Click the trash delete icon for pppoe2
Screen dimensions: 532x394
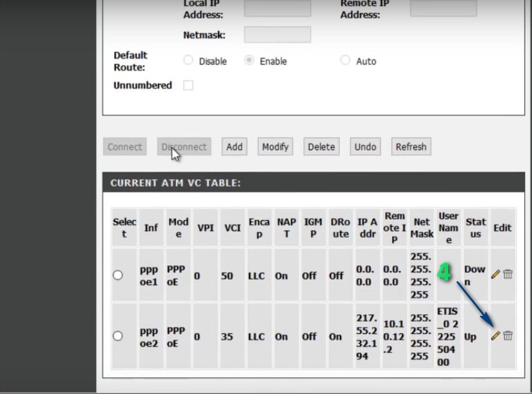[507, 335]
